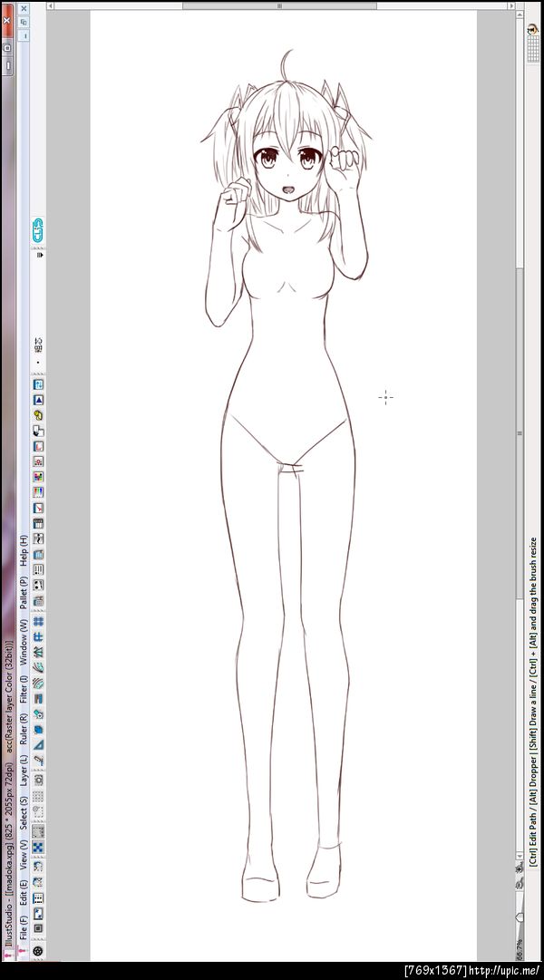Open the Select (S) menu
Image resolution: width=544 pixels, height=980 pixels.
[24, 812]
